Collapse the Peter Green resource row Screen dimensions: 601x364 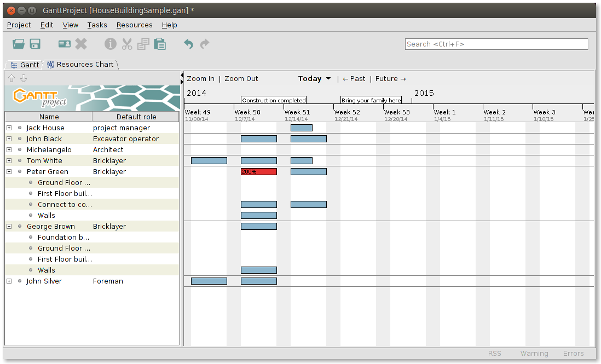tap(9, 172)
